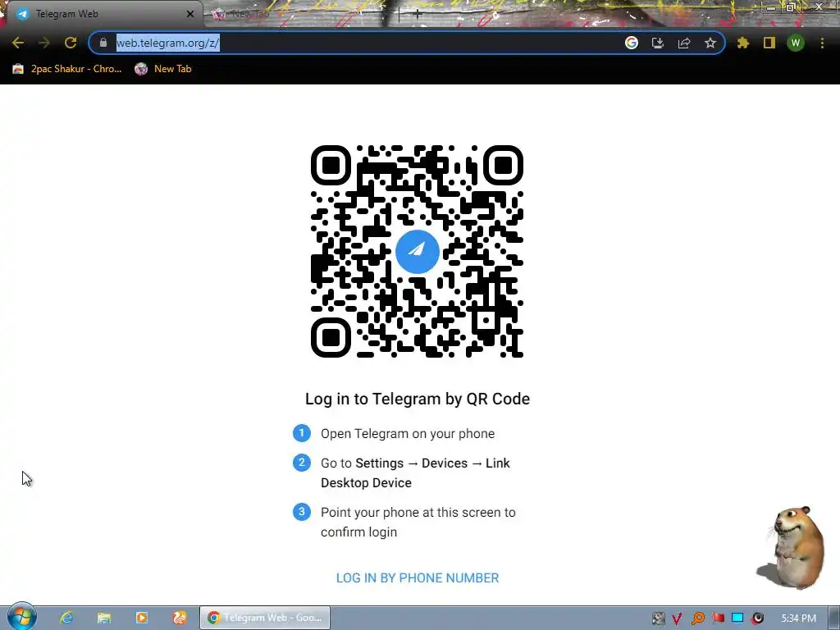Screen dimensions: 840x630
Task: Click the hamster desktop pet
Action: click(x=792, y=547)
